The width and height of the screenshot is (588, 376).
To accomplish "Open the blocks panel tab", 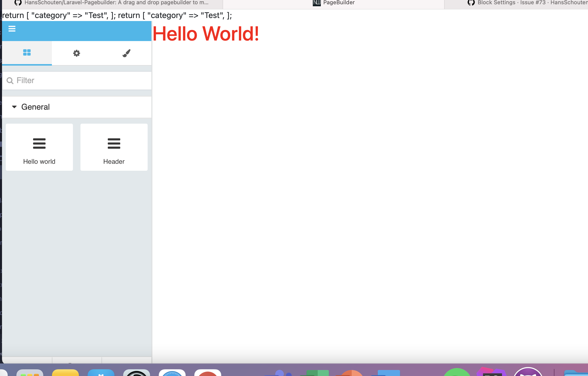I will coord(27,53).
